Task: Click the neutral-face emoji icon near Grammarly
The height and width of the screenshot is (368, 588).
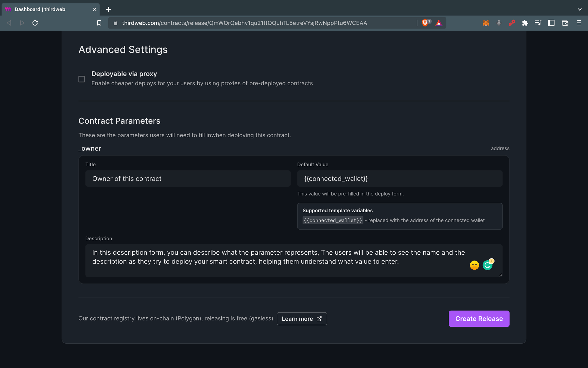Action: 474,265
